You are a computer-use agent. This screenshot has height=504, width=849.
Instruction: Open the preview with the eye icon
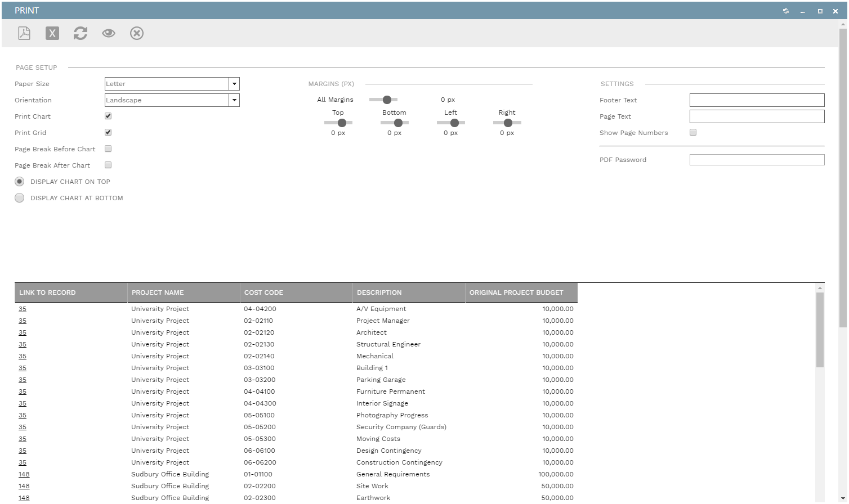[x=108, y=33]
